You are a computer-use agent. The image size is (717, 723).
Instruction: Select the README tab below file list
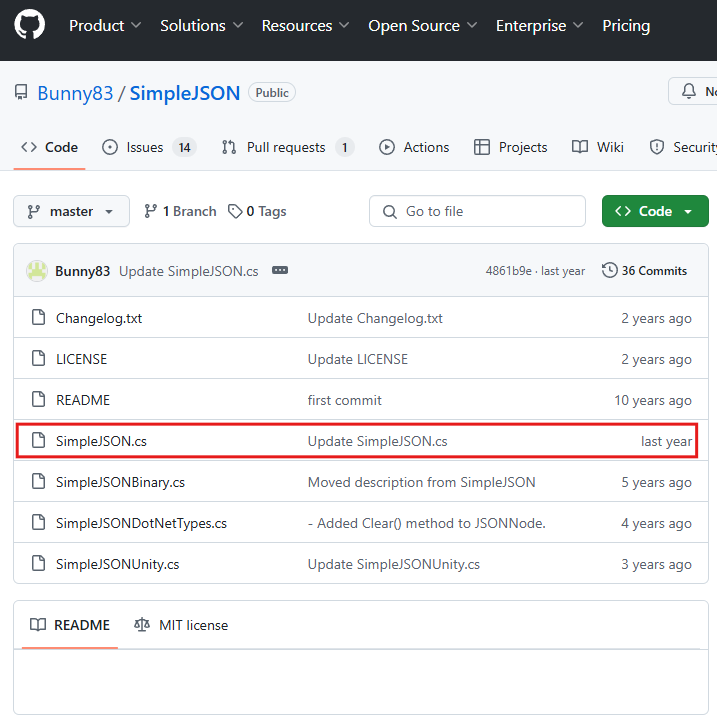(70, 625)
